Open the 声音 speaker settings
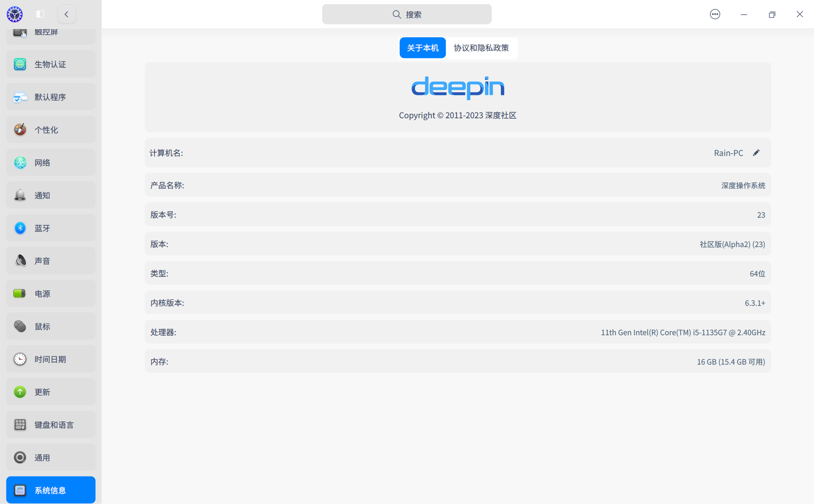 point(50,261)
